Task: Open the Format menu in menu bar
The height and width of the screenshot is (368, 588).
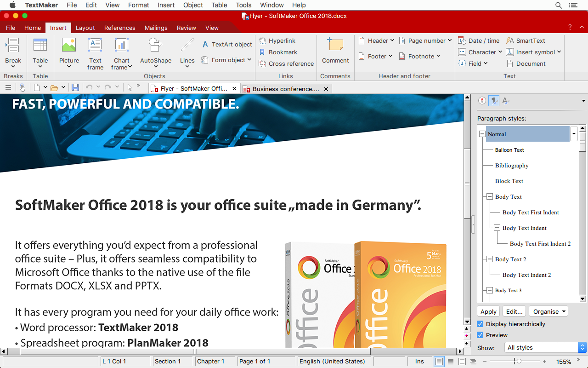Action: [139, 5]
